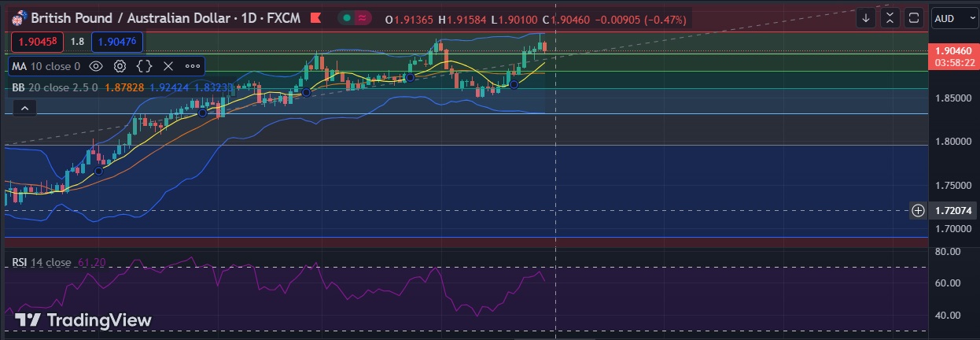Click the plus icon beside 1.72074 price

pyautogui.click(x=918, y=210)
